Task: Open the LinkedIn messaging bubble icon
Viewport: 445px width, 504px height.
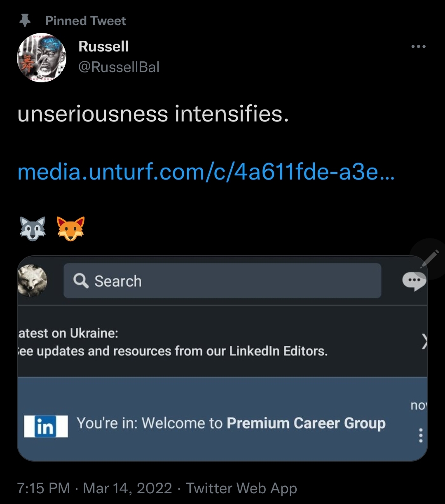Action: click(414, 282)
